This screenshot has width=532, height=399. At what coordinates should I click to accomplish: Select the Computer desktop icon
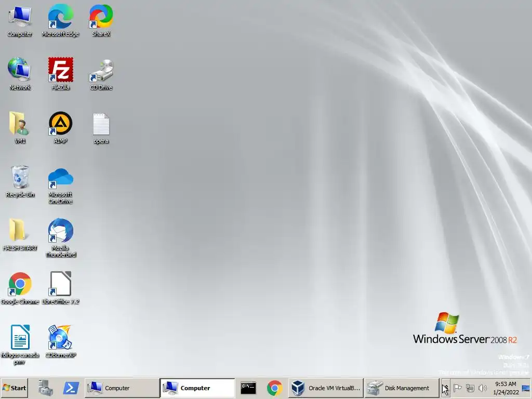(x=20, y=21)
